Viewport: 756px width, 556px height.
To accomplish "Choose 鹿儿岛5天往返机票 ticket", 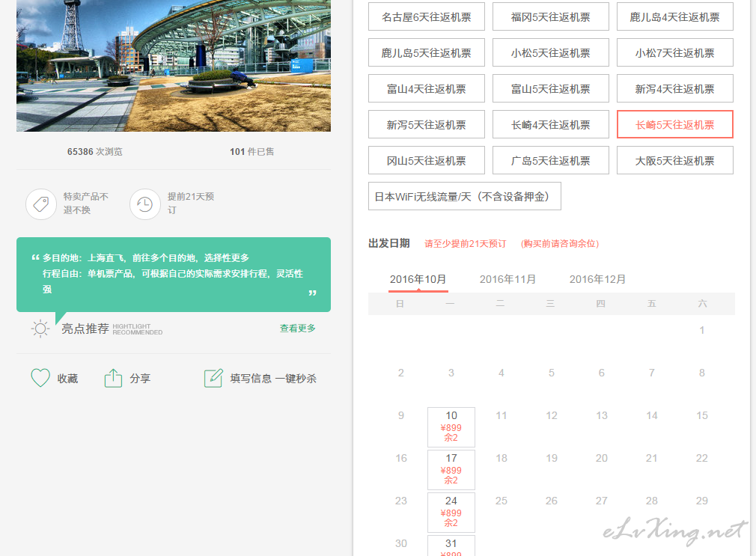I will [x=426, y=53].
